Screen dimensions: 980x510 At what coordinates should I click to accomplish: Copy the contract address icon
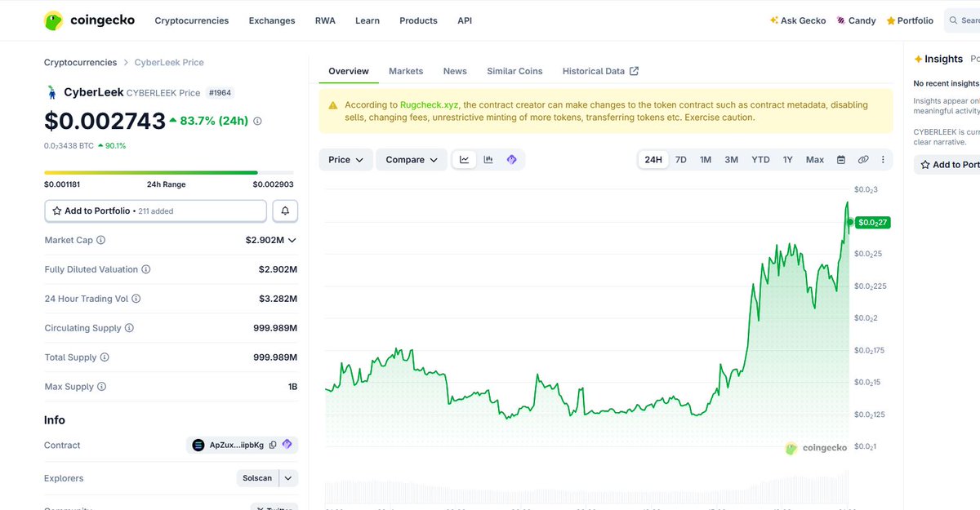(273, 445)
